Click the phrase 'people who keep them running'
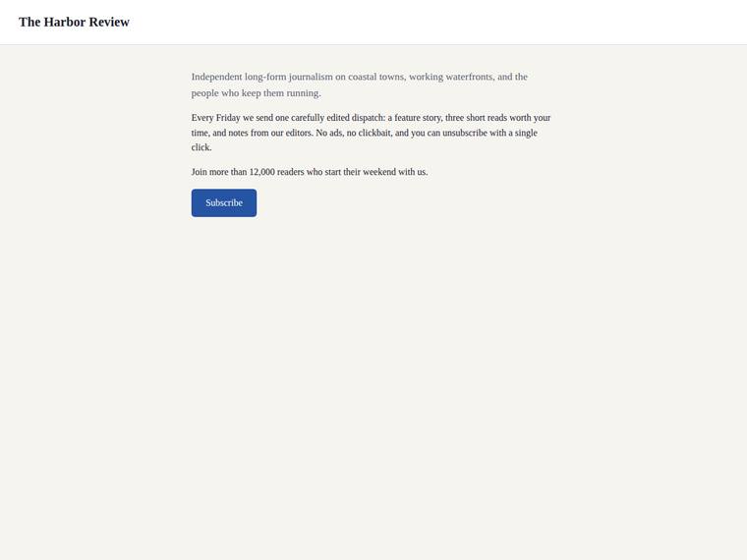The image size is (747, 560). pyautogui.click(x=256, y=93)
